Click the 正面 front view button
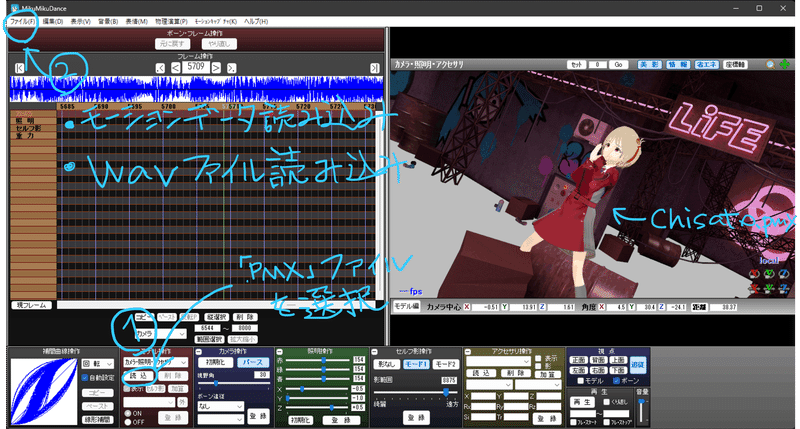The image size is (800, 429). tap(578, 360)
